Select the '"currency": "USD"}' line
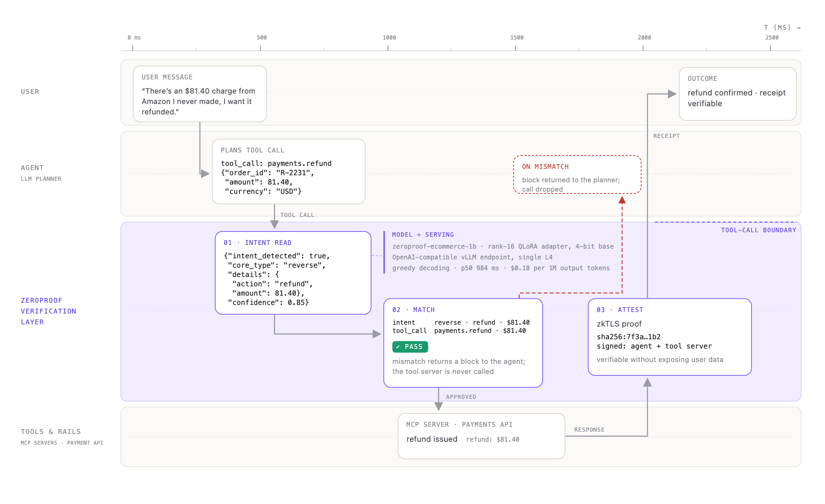825x504 pixels. coord(263,191)
